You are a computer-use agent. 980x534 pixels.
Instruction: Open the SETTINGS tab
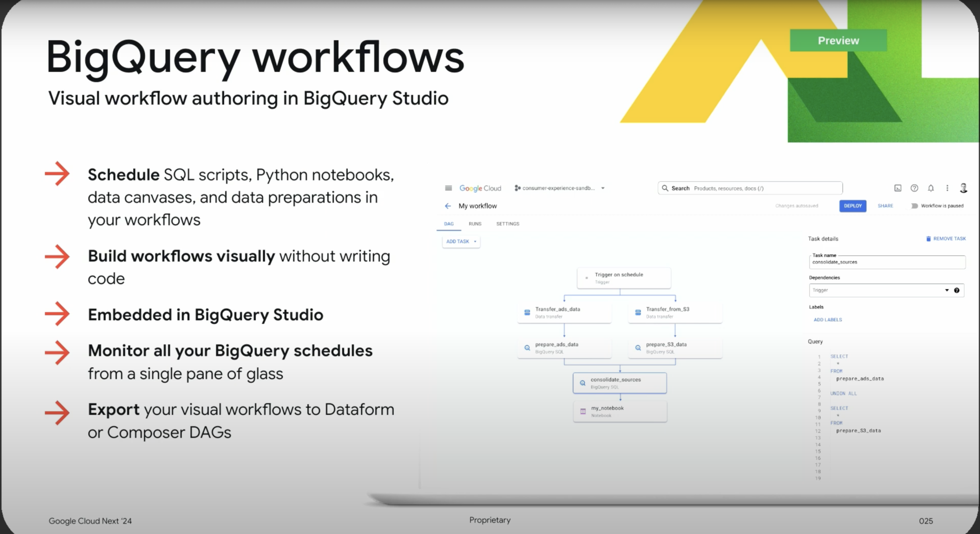coord(507,224)
